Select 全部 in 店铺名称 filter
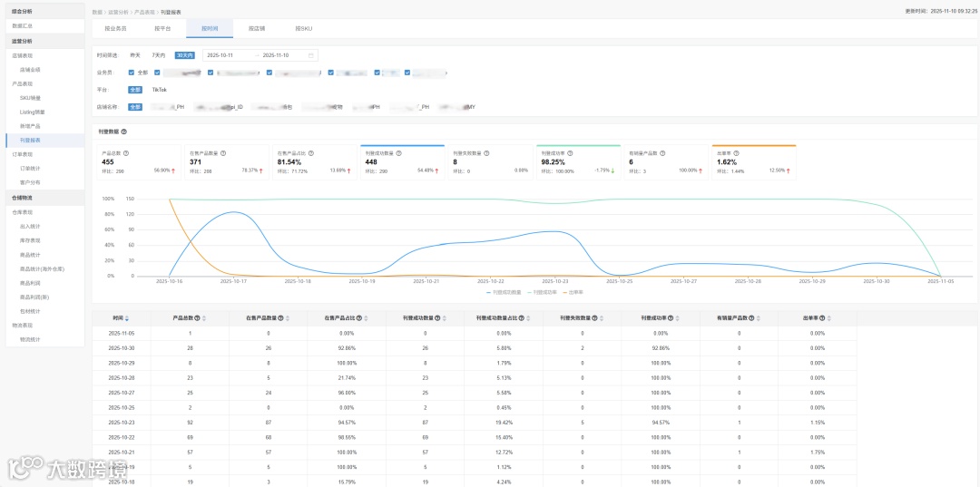The width and height of the screenshot is (980, 487). pyautogui.click(x=135, y=107)
